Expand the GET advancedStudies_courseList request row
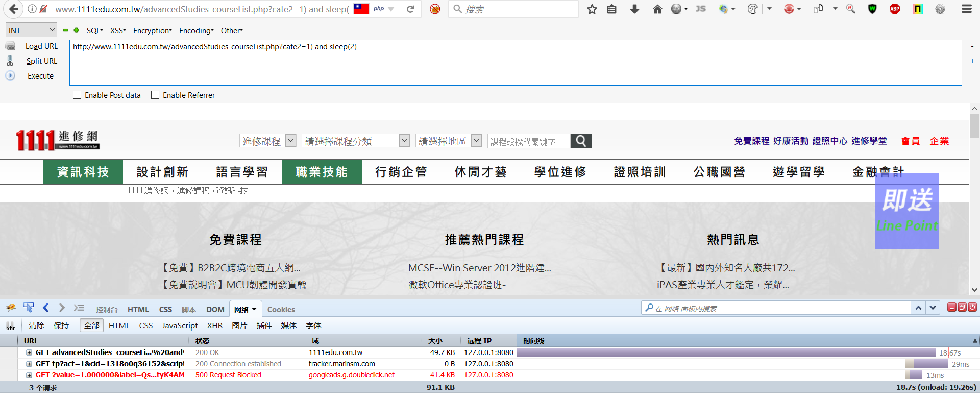This screenshot has height=405, width=980. (x=29, y=352)
